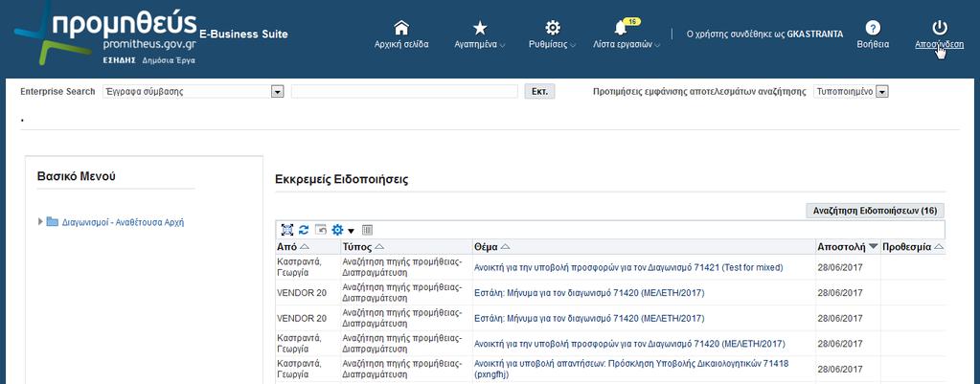Refresh the notifications table
Viewport: 980px width, 384px height.
pyautogui.click(x=304, y=230)
